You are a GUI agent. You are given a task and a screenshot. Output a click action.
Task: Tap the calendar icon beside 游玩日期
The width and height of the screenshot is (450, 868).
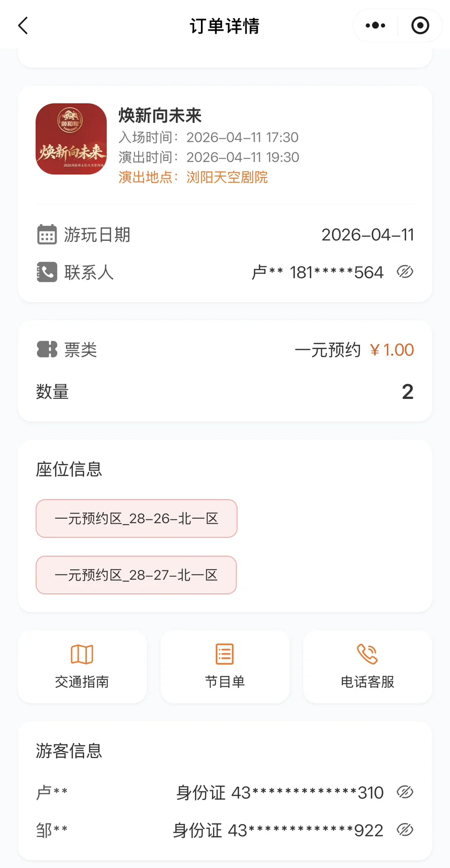pos(47,235)
